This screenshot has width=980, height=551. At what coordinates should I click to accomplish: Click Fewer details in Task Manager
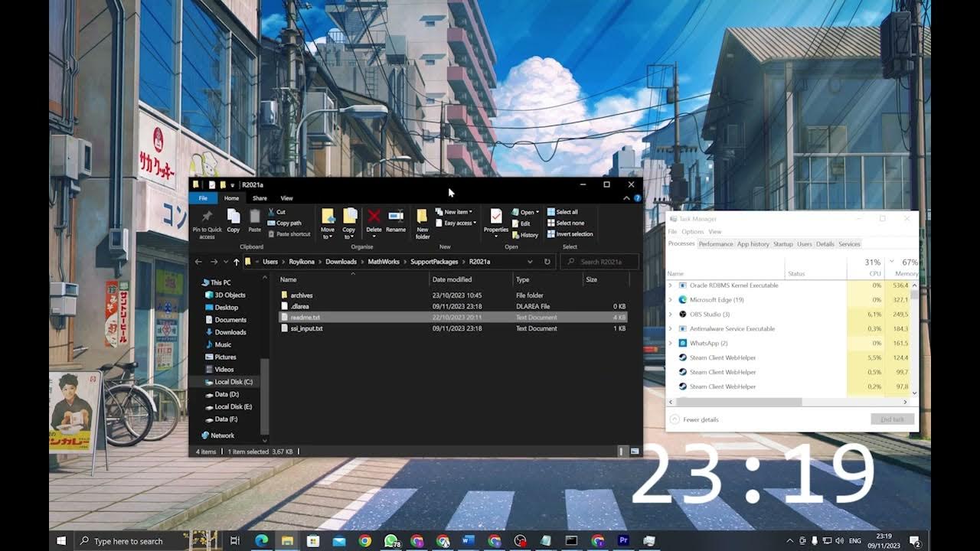[x=694, y=419]
